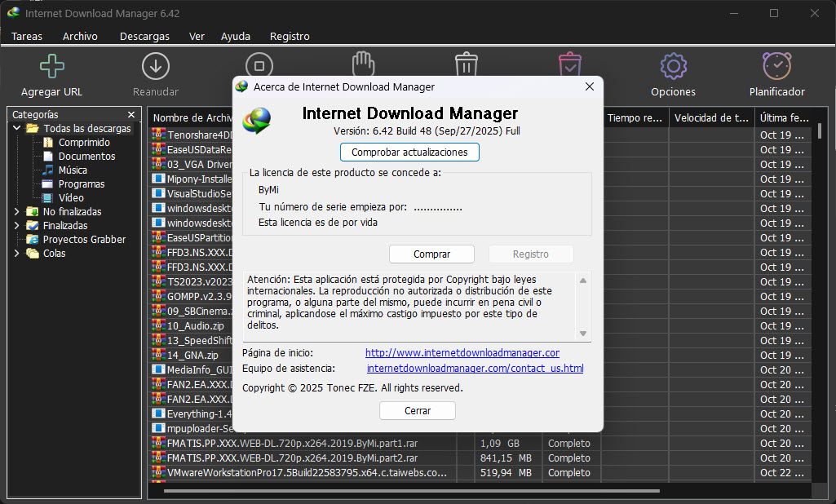Click the FMATIS part1.rar archive icon
This screenshot has height=504, width=836.
point(158,442)
